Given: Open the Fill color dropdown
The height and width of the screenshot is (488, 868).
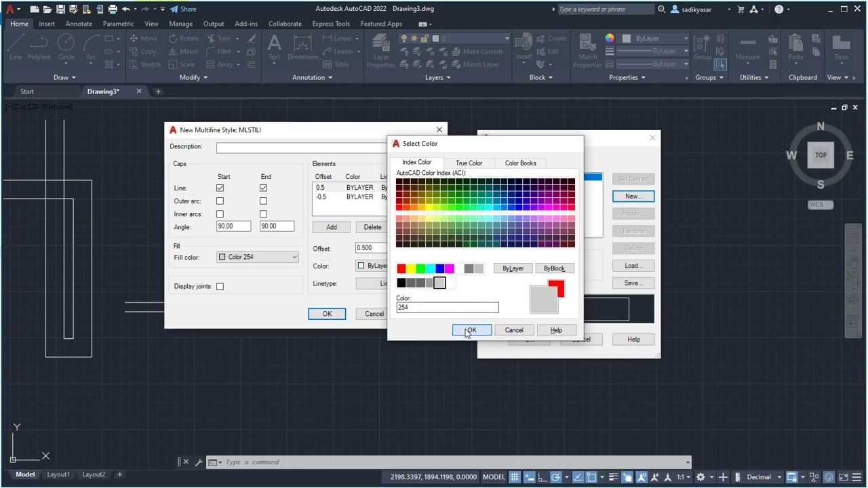Looking at the screenshot, I should pos(258,258).
